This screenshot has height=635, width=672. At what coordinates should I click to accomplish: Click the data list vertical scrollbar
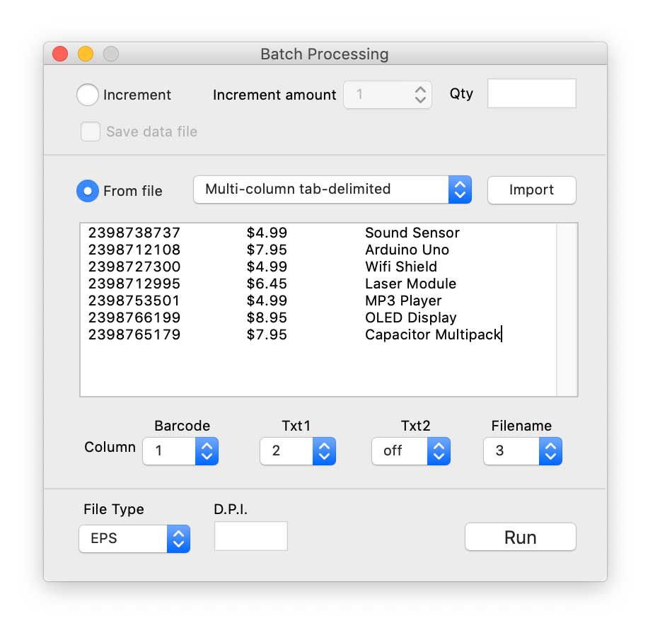coord(567,310)
